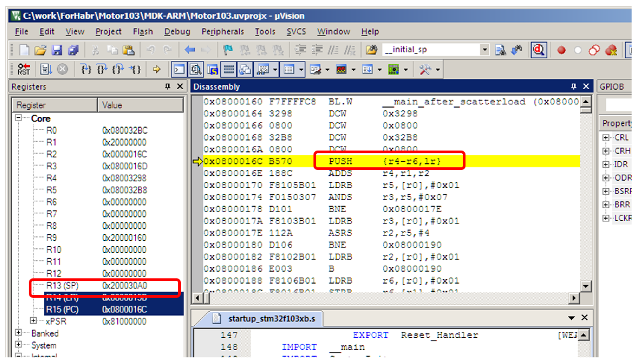
Task: Toggle the Command window button
Action: click(x=179, y=70)
